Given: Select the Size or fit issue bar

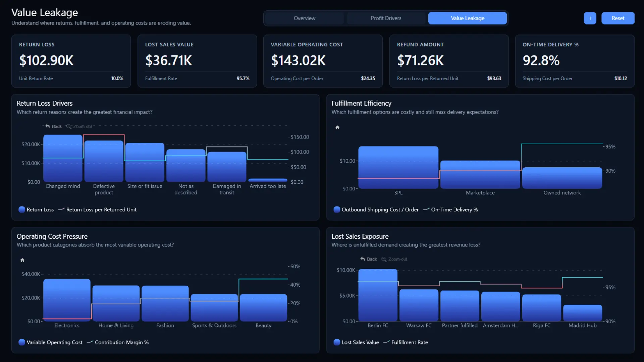Looking at the screenshot, I should 145,163.
